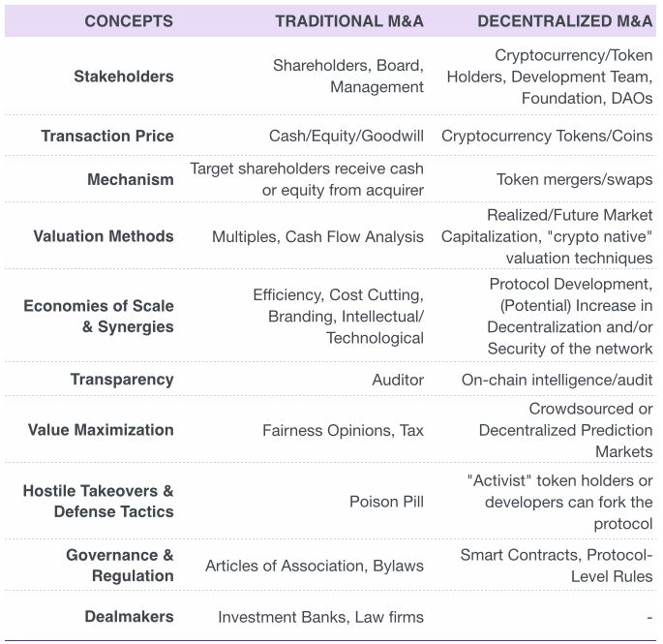
Task: Select the Value Maximization row label
Action: pos(101,430)
